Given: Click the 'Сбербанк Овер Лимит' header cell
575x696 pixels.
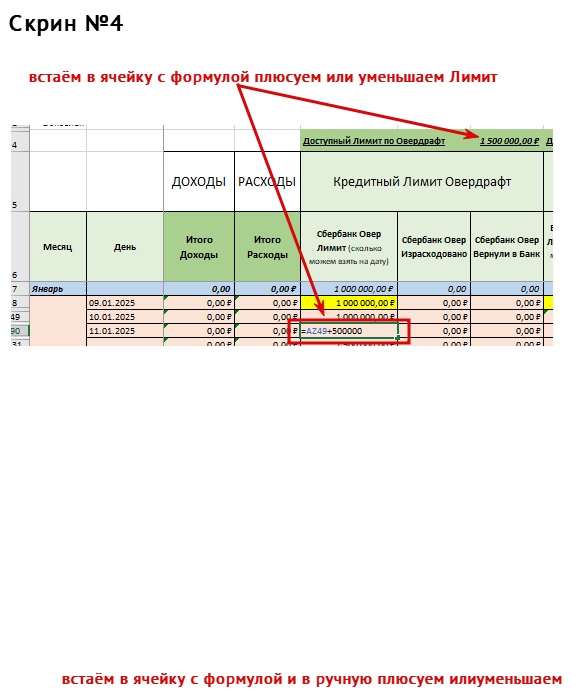Looking at the screenshot, I should [349, 247].
